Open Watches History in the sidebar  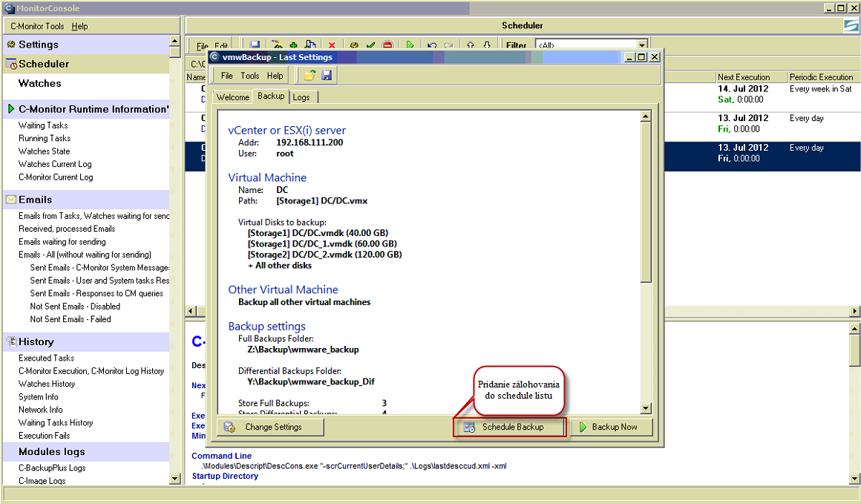[x=47, y=384]
